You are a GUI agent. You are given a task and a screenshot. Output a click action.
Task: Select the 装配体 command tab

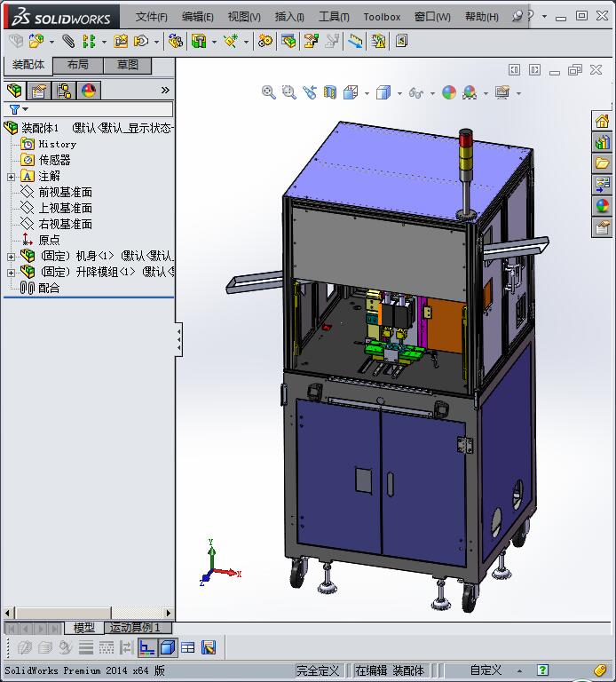point(28,65)
